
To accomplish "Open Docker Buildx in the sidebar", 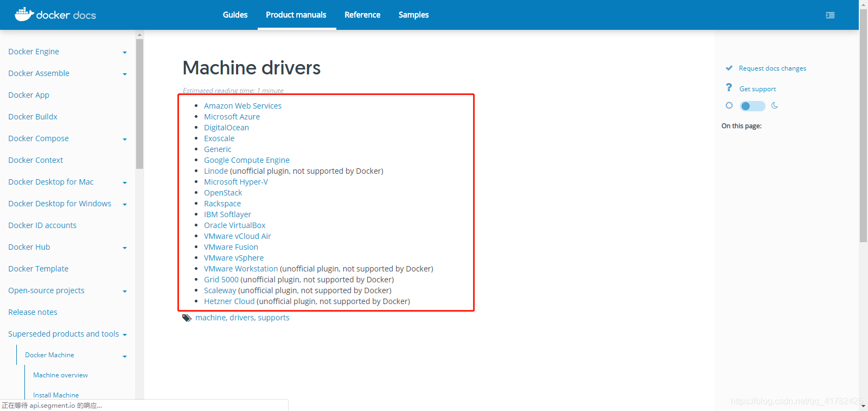I will tap(33, 117).
